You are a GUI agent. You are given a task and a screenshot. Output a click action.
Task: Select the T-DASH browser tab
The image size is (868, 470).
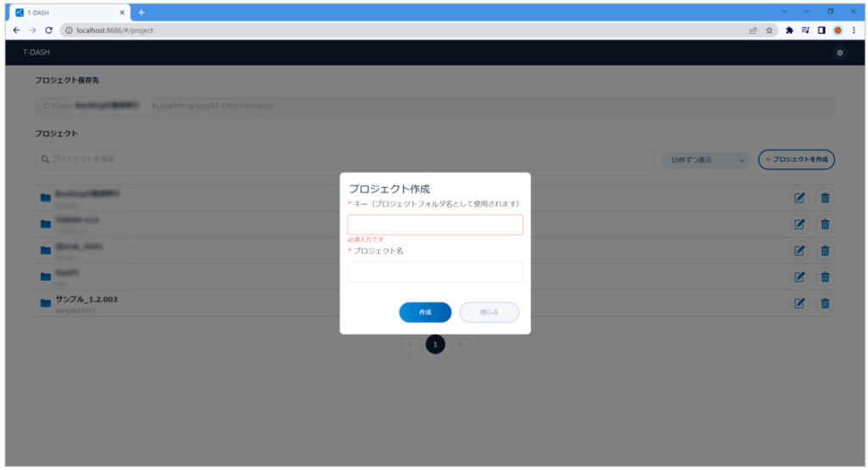pos(68,12)
